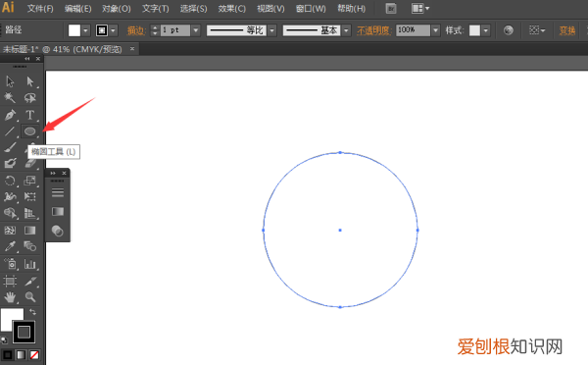Select the Eyedropper tool

[x=10, y=246]
